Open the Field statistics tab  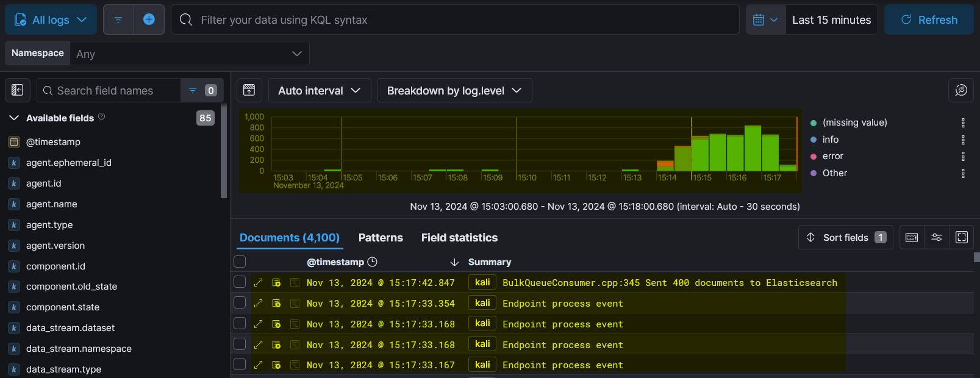tap(459, 238)
